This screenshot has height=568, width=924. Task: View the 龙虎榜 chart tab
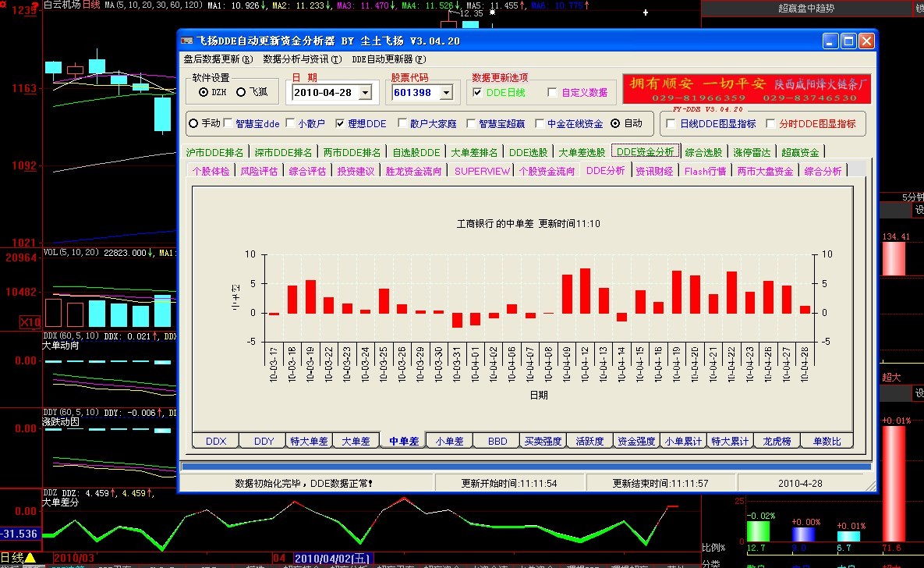[x=777, y=441]
